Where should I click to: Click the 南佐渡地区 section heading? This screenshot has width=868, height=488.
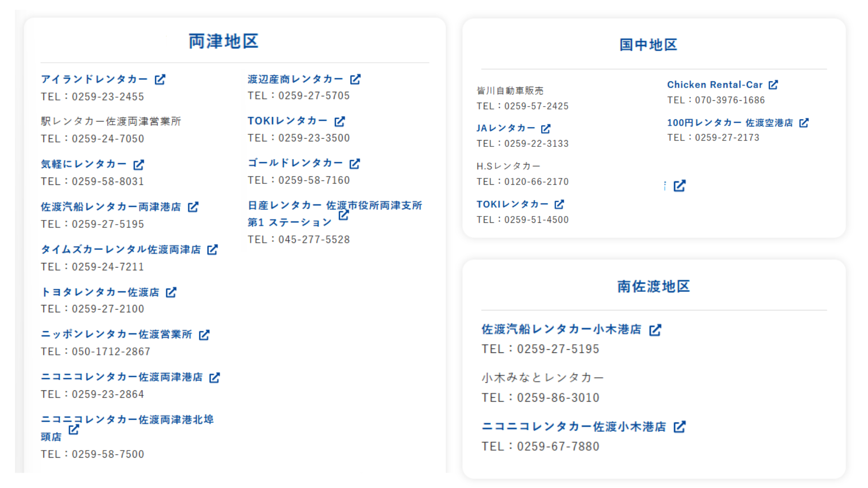653,286
